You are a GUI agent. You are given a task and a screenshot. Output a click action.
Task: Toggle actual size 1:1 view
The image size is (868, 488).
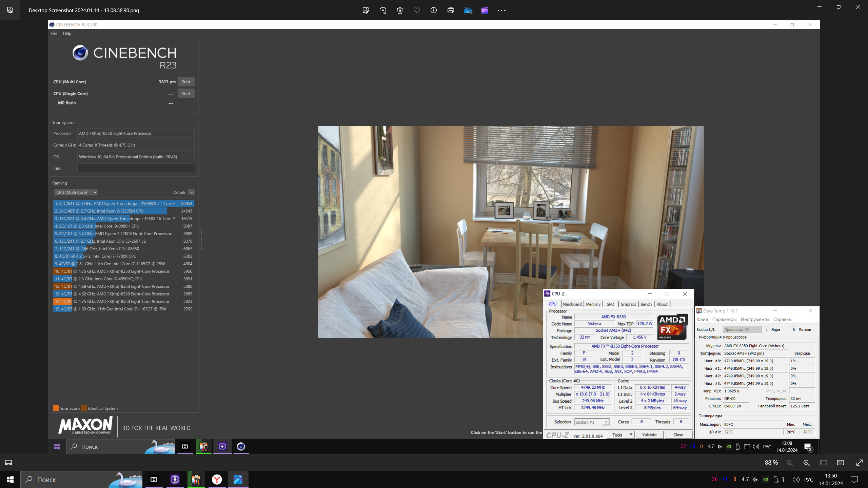(840, 463)
